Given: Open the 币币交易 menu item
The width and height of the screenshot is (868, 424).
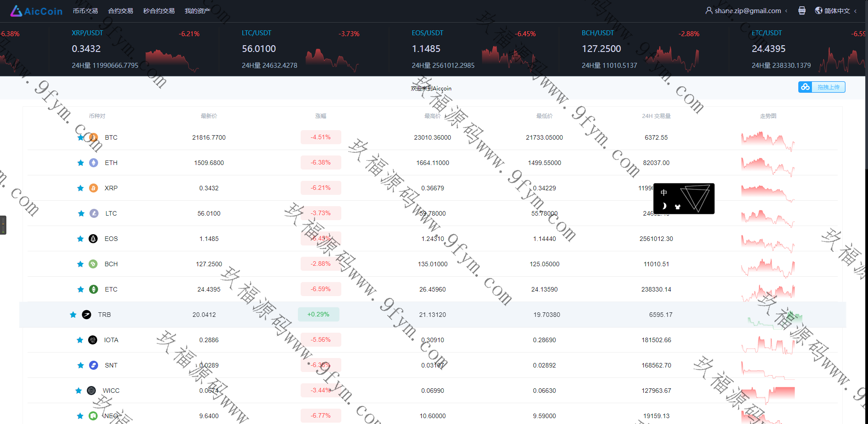Looking at the screenshot, I should click(85, 11).
